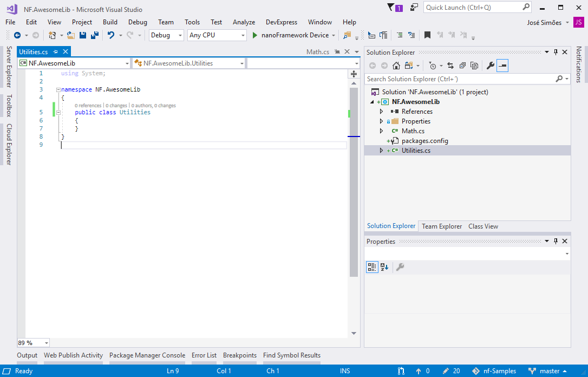The height and width of the screenshot is (377, 588).
Task: Toggle pin on Utilities.cs tab
Action: tap(56, 52)
